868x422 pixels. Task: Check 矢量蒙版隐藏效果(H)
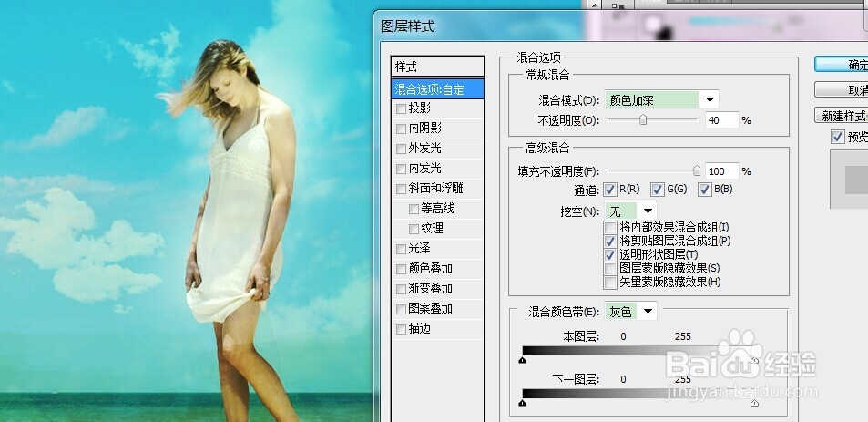[610, 283]
